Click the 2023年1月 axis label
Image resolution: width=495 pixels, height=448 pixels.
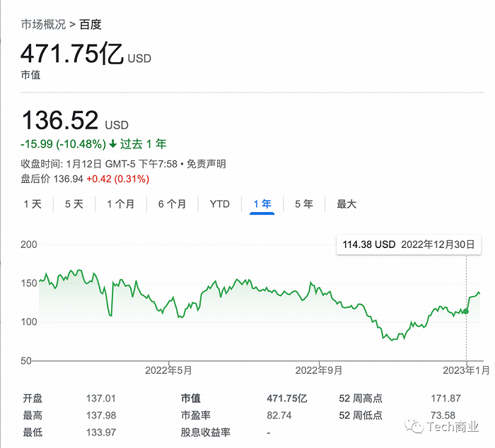point(466,370)
